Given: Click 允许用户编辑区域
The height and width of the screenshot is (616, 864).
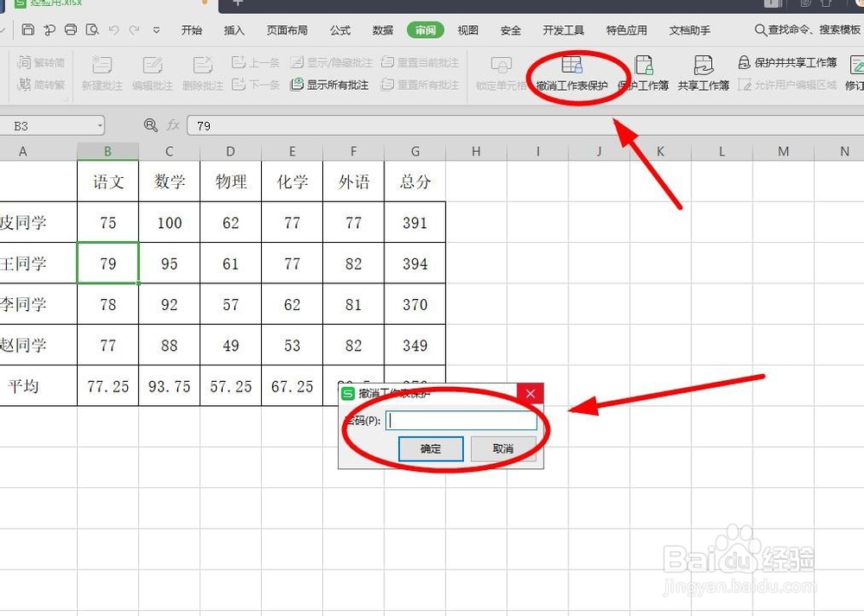Looking at the screenshot, I should click(x=787, y=85).
